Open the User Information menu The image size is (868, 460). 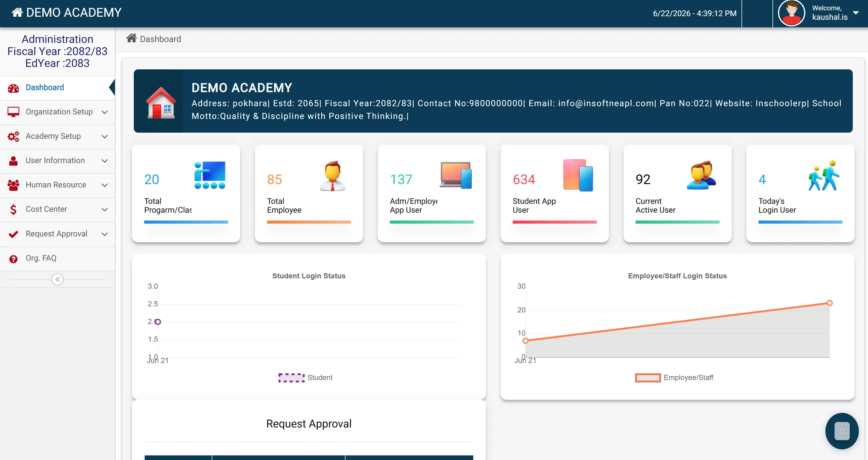coord(57,160)
